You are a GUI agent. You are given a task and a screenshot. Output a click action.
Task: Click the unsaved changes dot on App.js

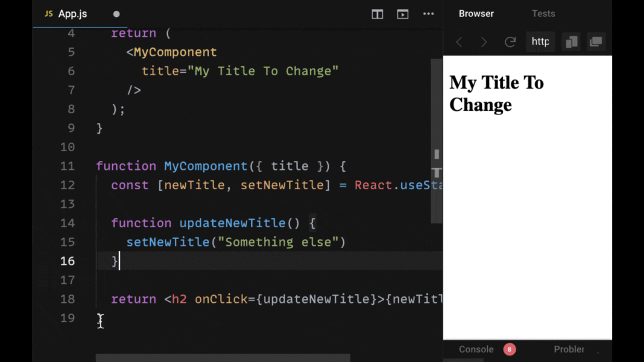click(x=116, y=13)
